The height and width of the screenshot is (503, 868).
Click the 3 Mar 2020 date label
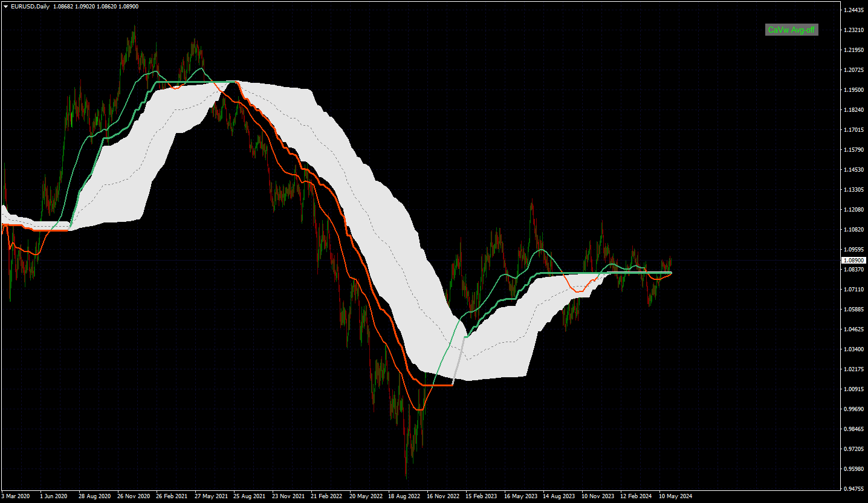(15, 496)
